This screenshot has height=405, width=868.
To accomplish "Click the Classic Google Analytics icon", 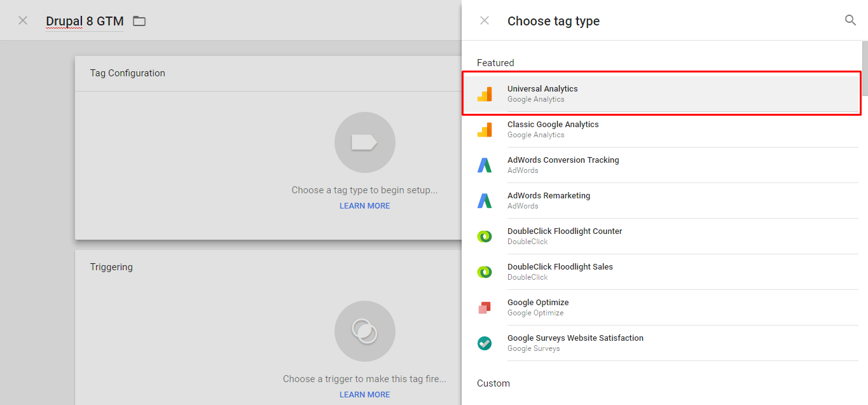I will point(485,130).
